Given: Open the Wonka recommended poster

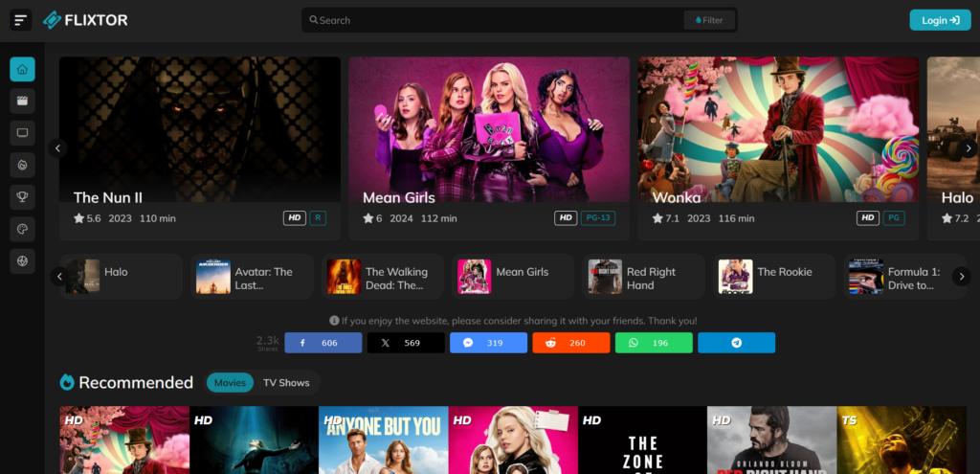Looking at the screenshot, I should 124,440.
